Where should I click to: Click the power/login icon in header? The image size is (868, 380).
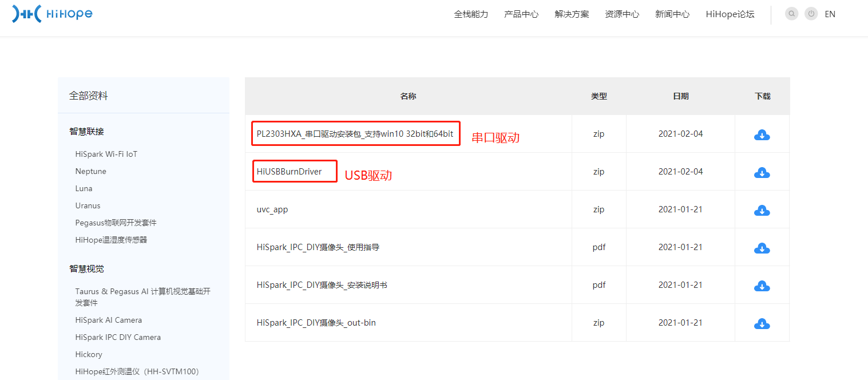(811, 14)
